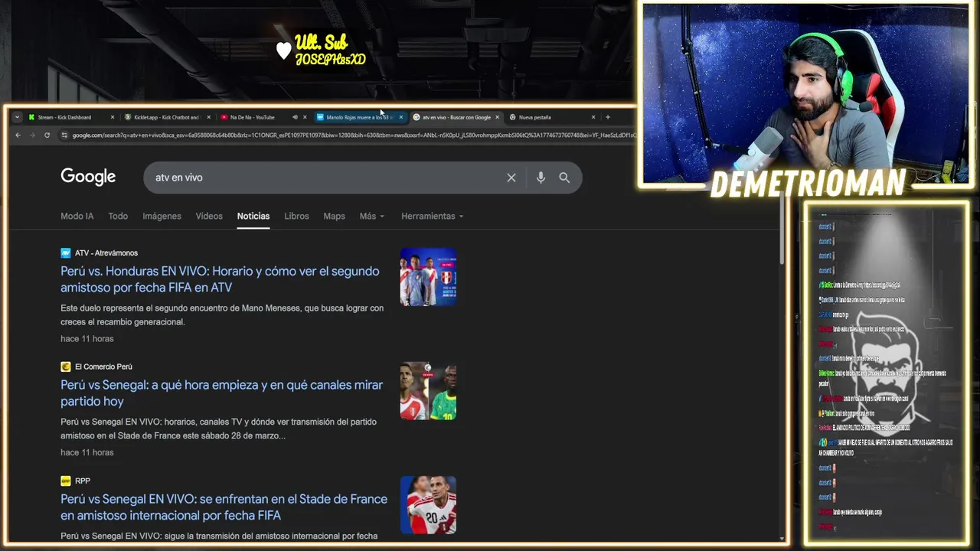Close the Manolo Rojas muere tab
This screenshot has height=551, width=980.
coord(400,117)
